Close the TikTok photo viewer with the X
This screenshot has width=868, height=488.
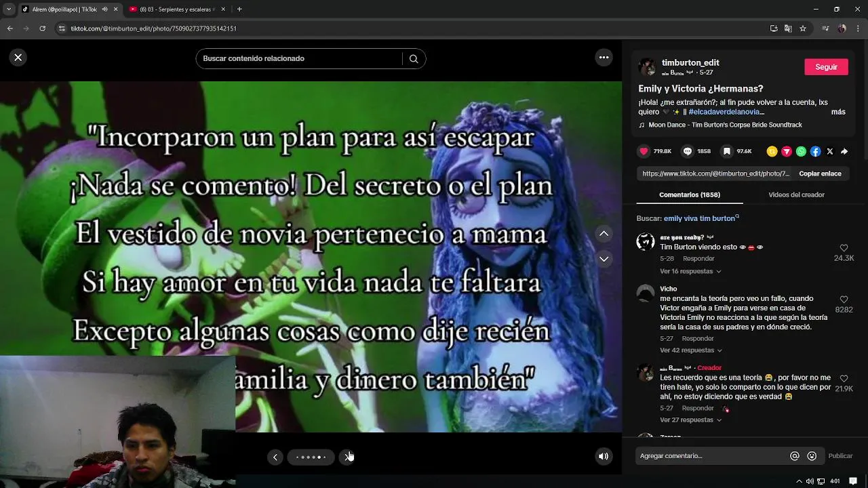tap(18, 58)
